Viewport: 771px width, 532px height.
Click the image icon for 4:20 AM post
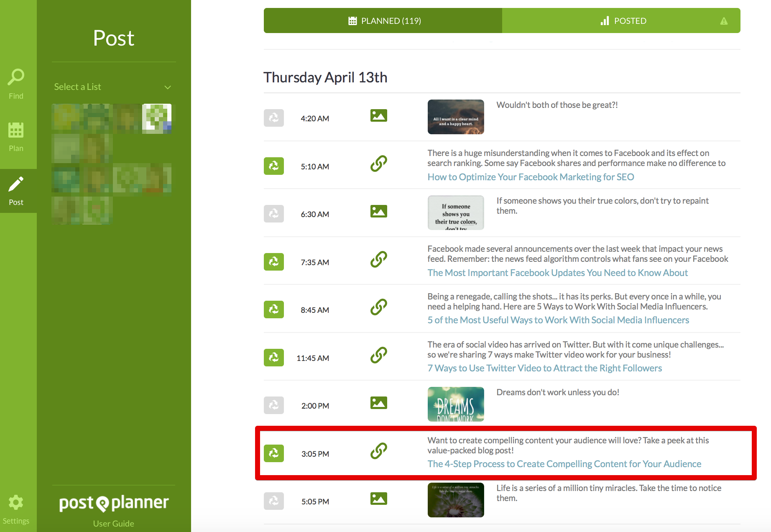coord(378,115)
